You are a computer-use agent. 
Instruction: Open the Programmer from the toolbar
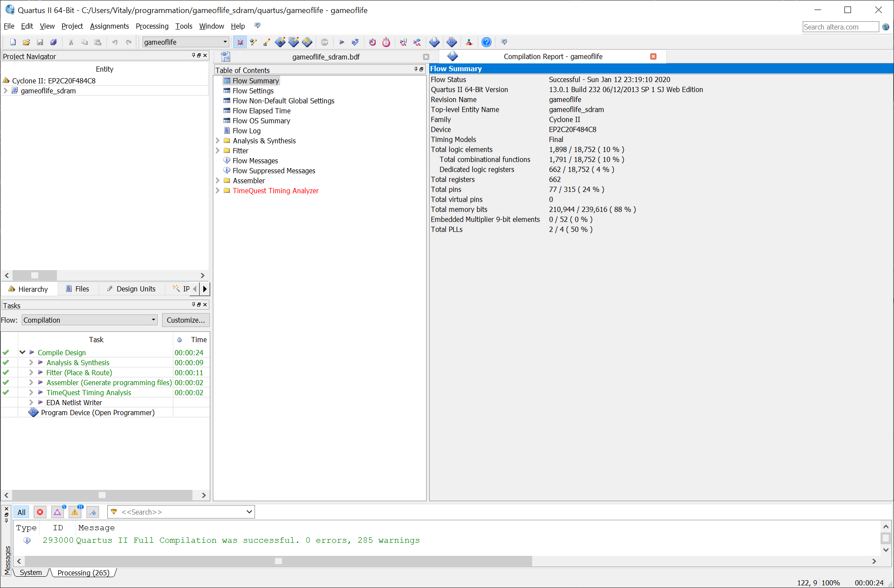pyautogui.click(x=452, y=42)
